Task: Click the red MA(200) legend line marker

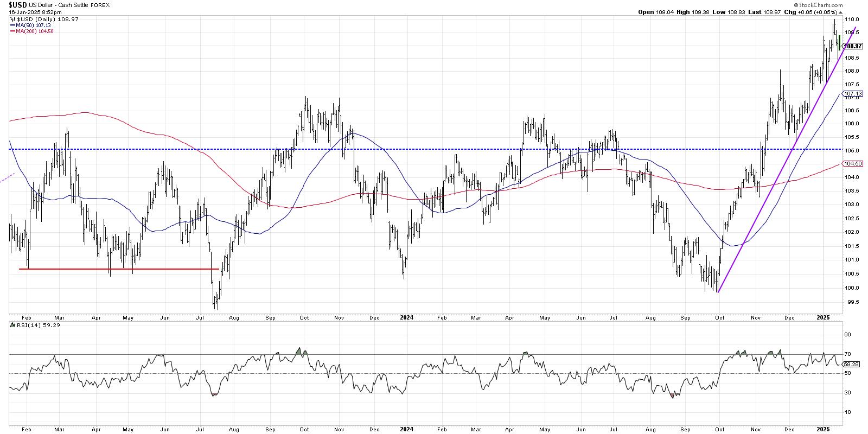Action: (x=12, y=31)
